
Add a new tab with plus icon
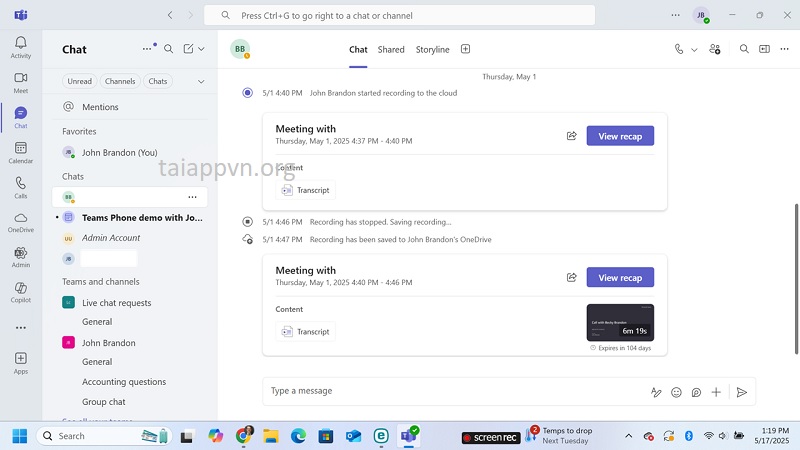465,49
